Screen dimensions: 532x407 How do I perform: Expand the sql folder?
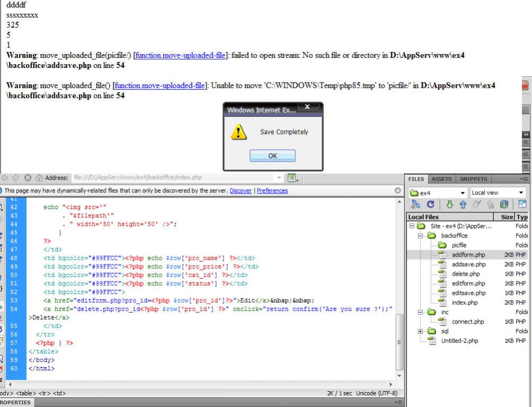(x=420, y=331)
